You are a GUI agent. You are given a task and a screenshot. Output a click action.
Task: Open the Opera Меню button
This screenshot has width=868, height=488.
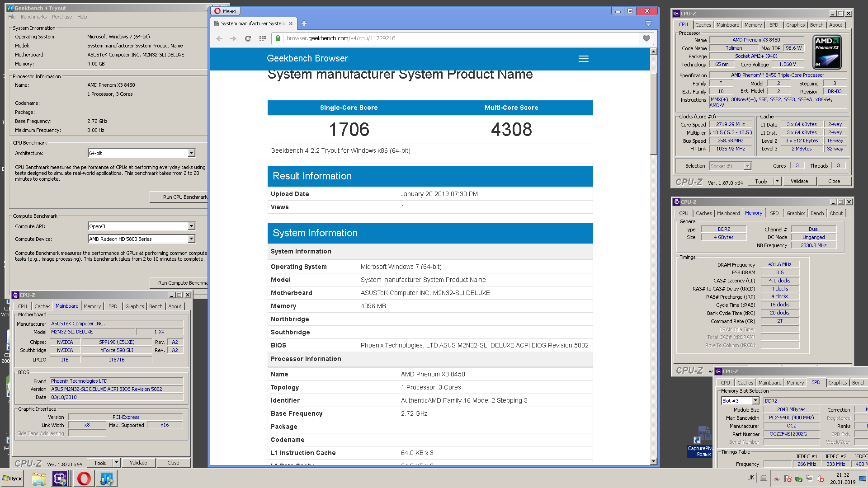(x=226, y=11)
